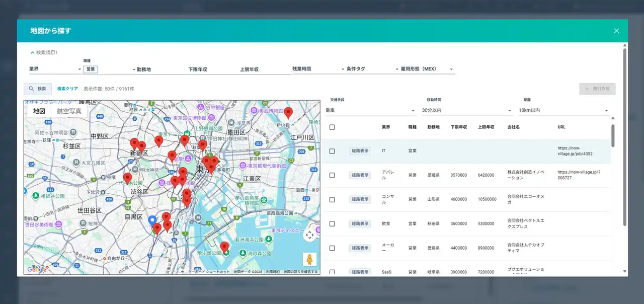Expand the 交通手段 dropdown showing 電車
The height and width of the screenshot is (304, 644).
coord(370,110)
